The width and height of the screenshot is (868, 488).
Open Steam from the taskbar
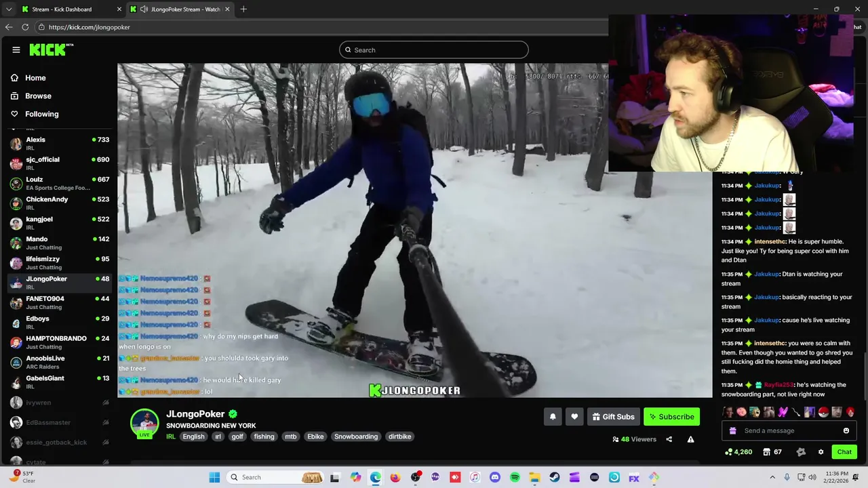coord(555,477)
